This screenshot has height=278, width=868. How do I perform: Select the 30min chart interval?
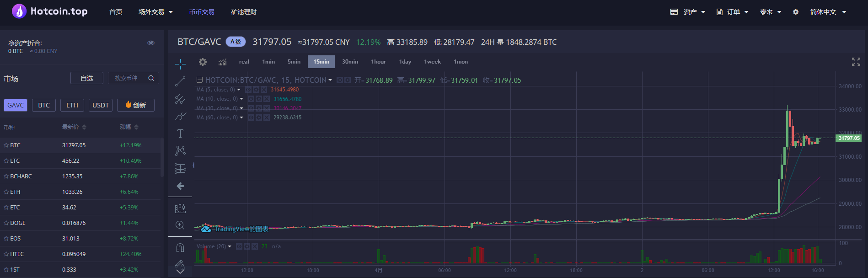(x=350, y=62)
